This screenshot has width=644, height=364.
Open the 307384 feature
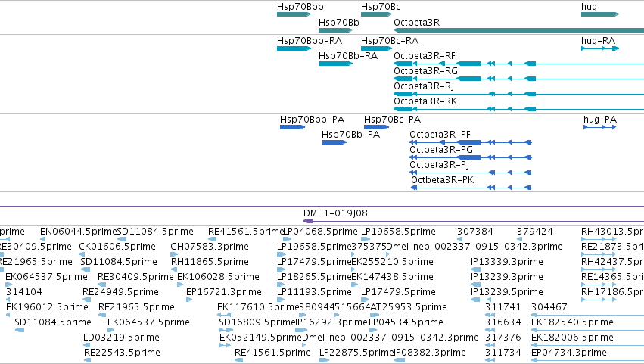(x=460, y=239)
